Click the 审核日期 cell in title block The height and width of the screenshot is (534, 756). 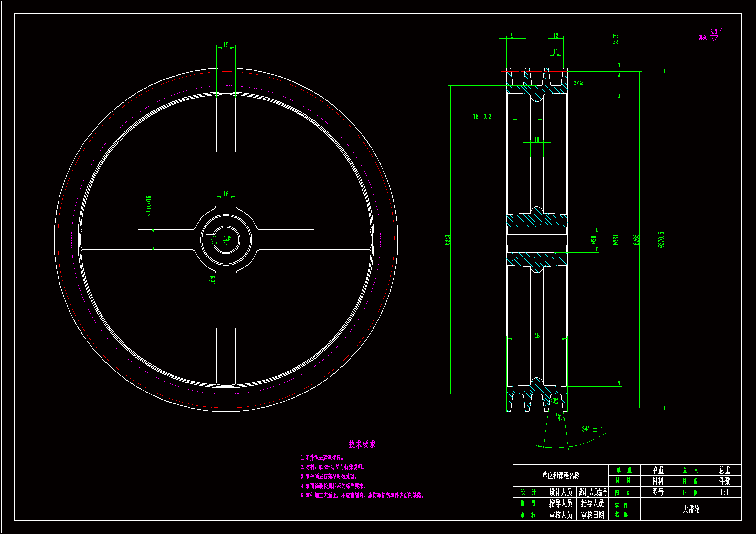coord(592,515)
